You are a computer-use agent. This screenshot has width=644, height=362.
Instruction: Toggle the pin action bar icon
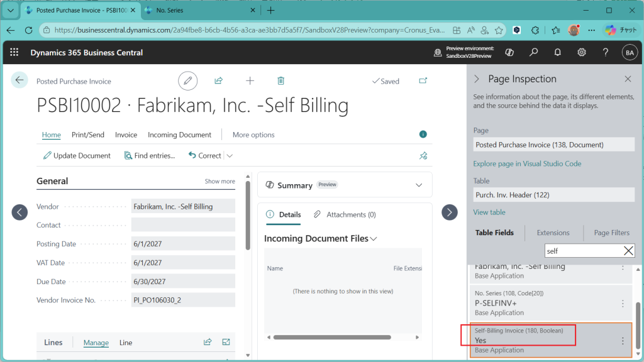coord(423,156)
